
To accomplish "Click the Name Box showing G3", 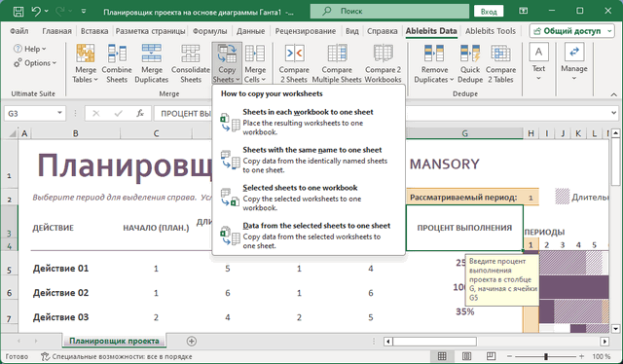I will (30, 114).
